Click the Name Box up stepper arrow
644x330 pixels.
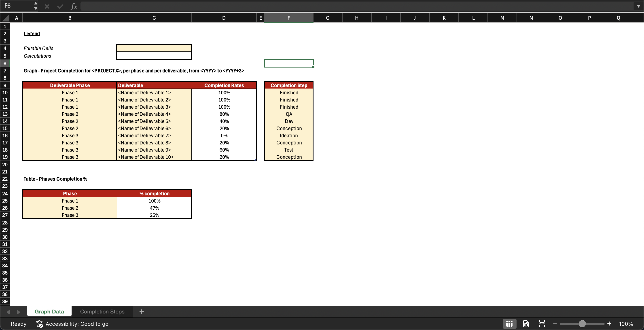pos(36,3)
